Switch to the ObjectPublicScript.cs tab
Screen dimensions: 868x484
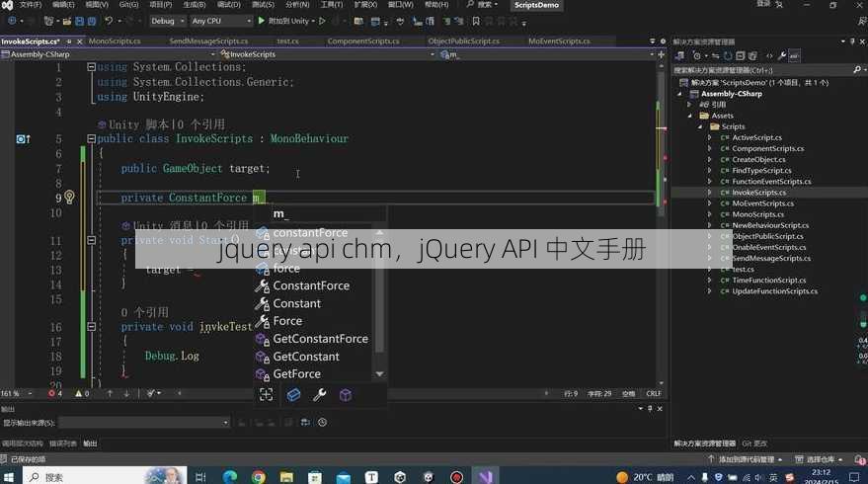[463, 40]
